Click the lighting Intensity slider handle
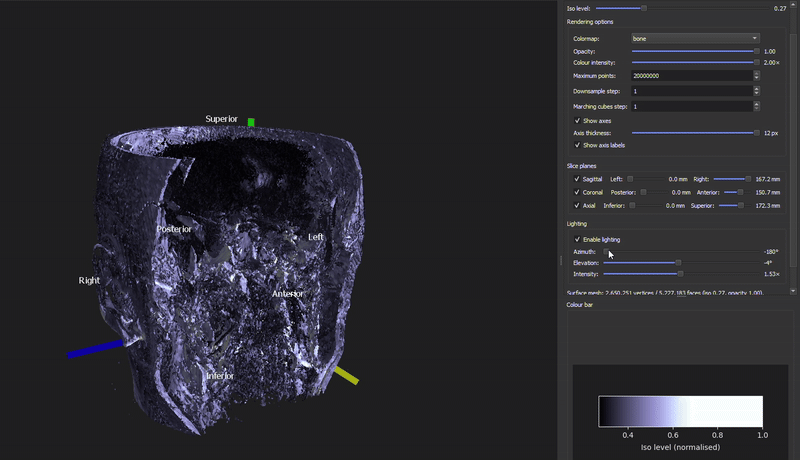 click(680, 274)
